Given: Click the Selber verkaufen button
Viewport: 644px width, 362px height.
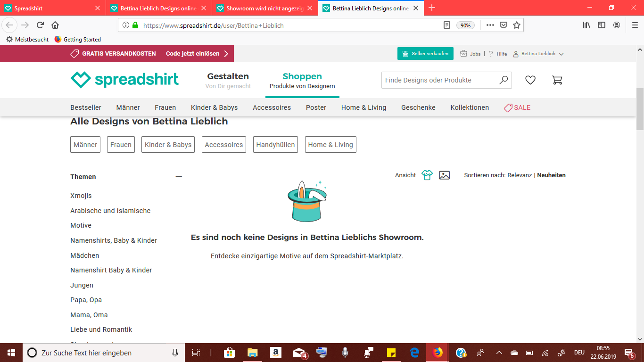Looking at the screenshot, I should (425, 54).
